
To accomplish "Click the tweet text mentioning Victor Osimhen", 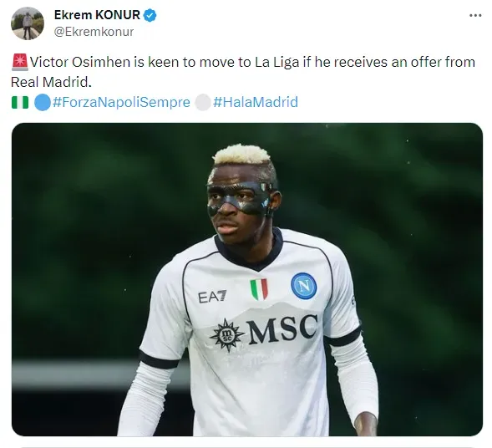I will click(x=243, y=72).
